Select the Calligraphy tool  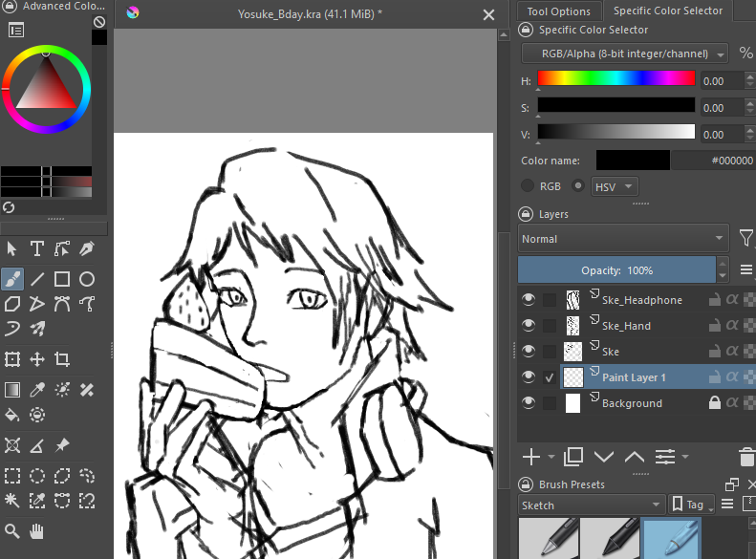point(87,248)
